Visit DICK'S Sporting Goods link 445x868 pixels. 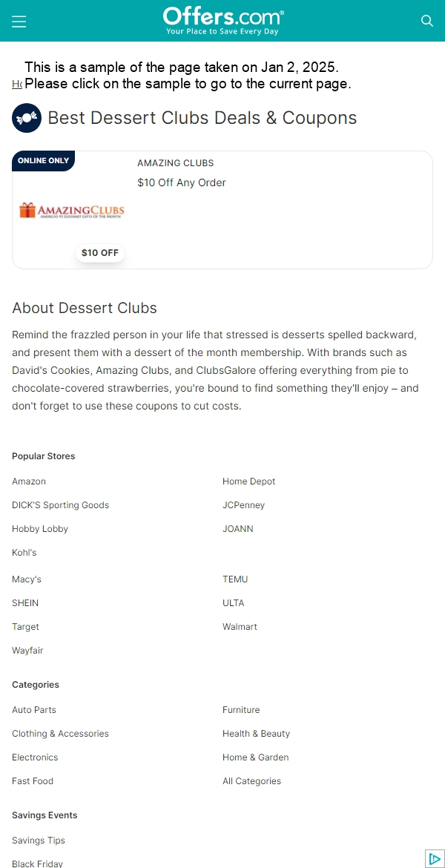60,505
